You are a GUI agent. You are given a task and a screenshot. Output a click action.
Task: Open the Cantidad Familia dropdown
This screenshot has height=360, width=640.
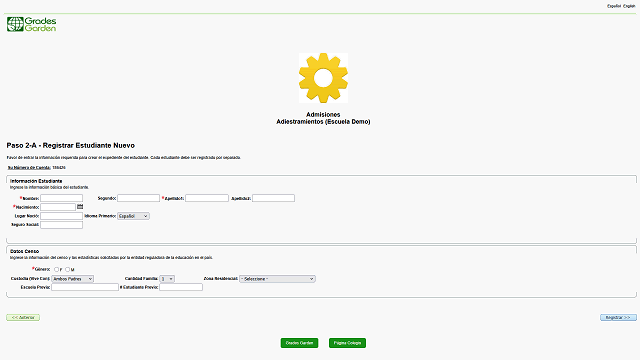click(x=167, y=279)
